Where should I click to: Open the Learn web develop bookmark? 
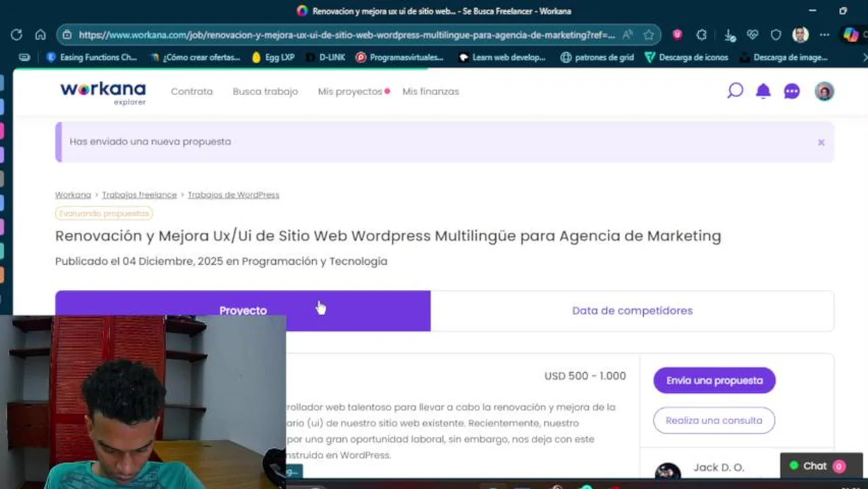point(503,58)
